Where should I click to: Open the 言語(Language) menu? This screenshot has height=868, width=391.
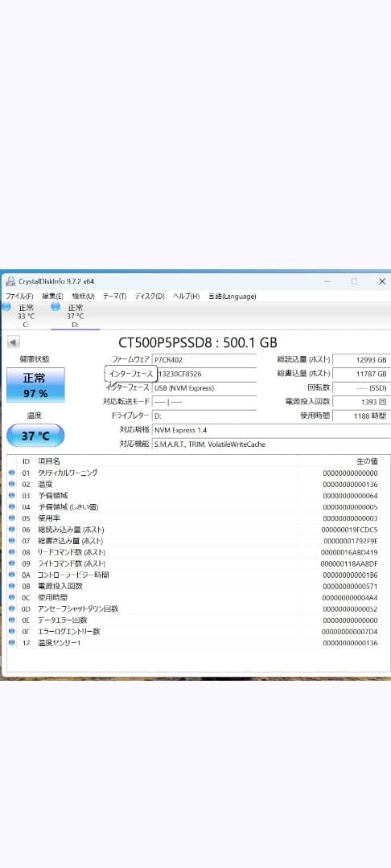(x=232, y=296)
